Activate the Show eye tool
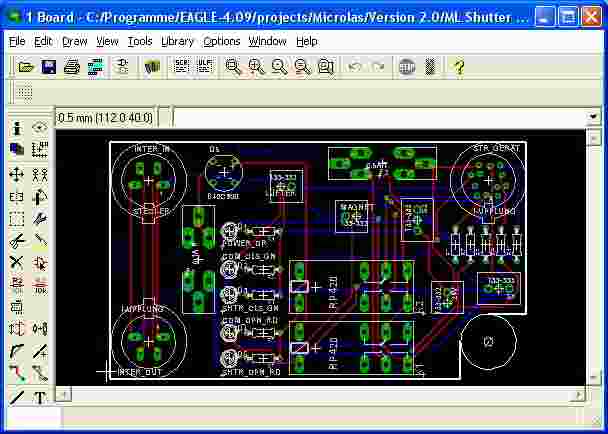 point(40,128)
